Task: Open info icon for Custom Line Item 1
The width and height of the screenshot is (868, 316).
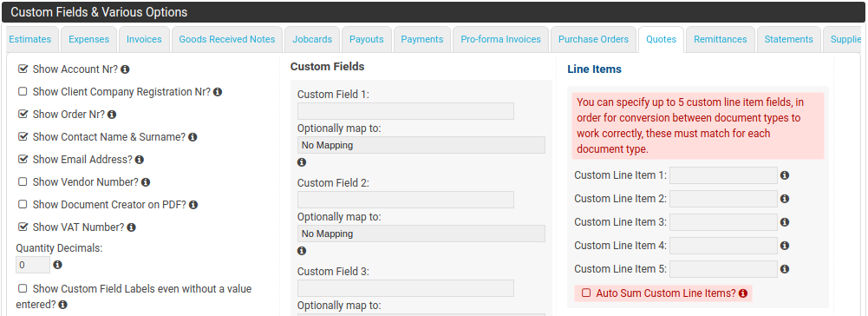Action: point(785,175)
